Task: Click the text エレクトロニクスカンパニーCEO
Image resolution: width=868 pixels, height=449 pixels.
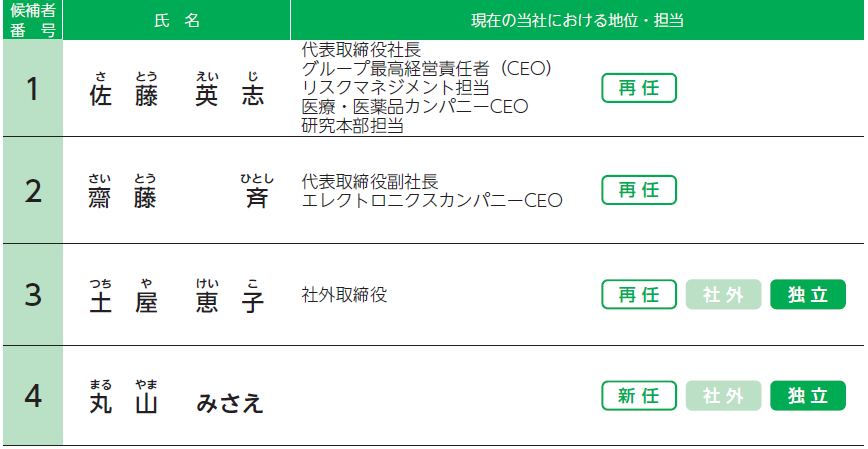Action: (432, 200)
